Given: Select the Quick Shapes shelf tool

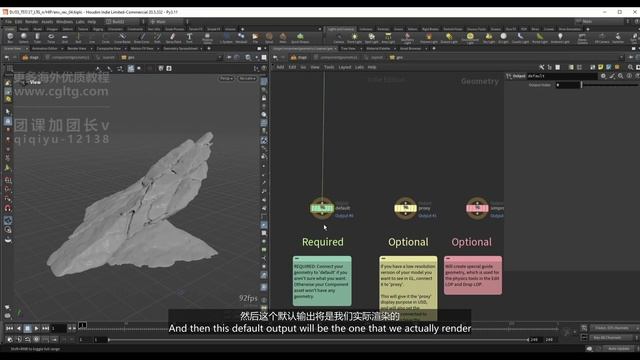Looking at the screenshot, I should [300, 38].
